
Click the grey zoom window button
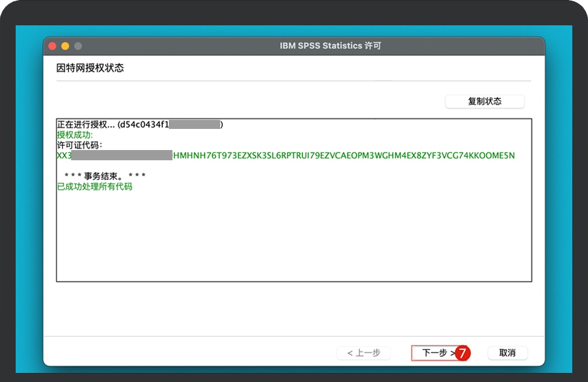(78, 46)
